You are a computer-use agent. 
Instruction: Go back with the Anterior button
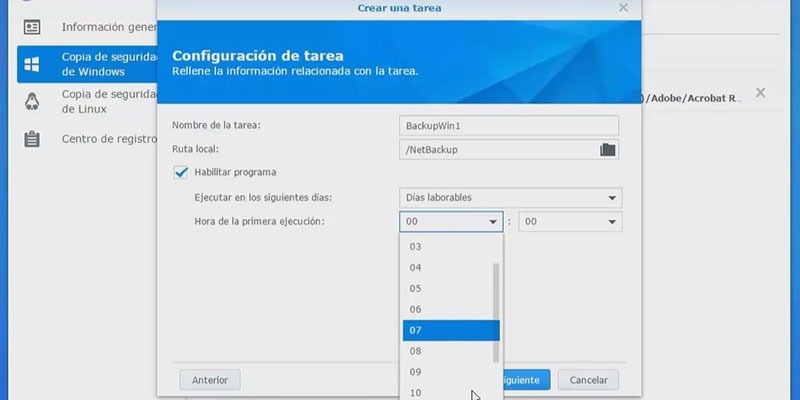(x=210, y=380)
